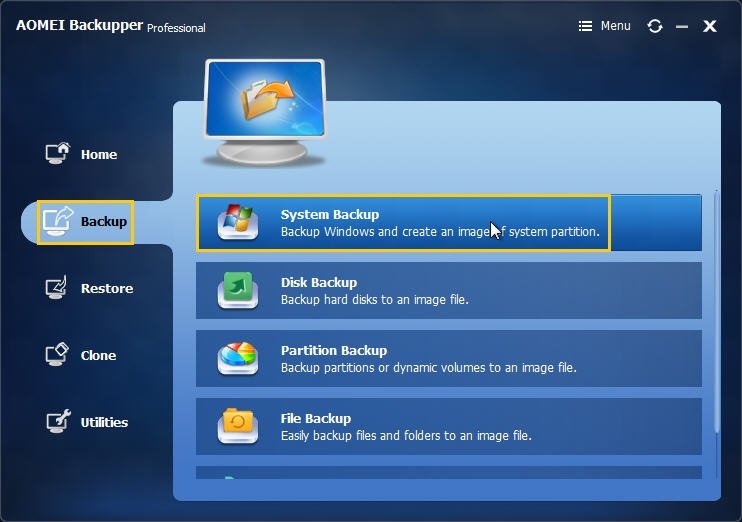This screenshot has width=742, height=522.
Task: Close the AOMEI Backupper window
Action: pos(710,26)
